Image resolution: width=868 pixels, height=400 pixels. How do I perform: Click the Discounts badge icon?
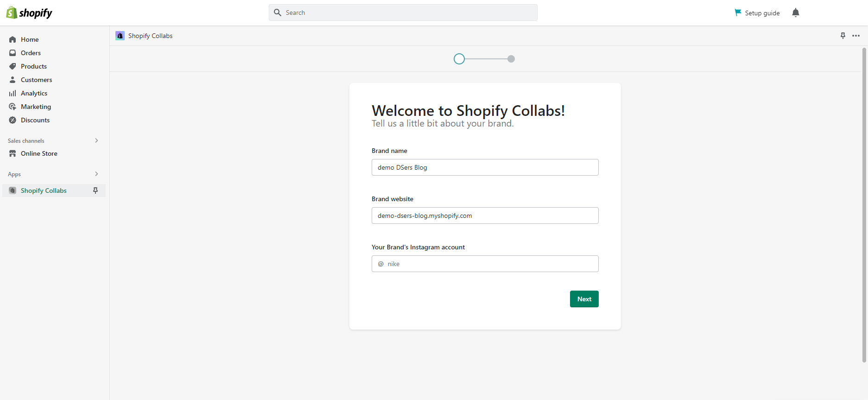(x=13, y=120)
